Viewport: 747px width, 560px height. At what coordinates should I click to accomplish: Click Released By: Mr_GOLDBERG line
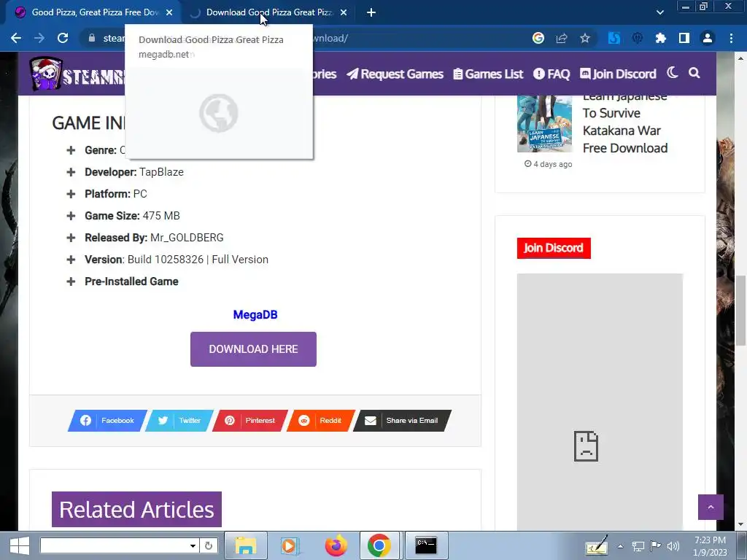tap(154, 238)
